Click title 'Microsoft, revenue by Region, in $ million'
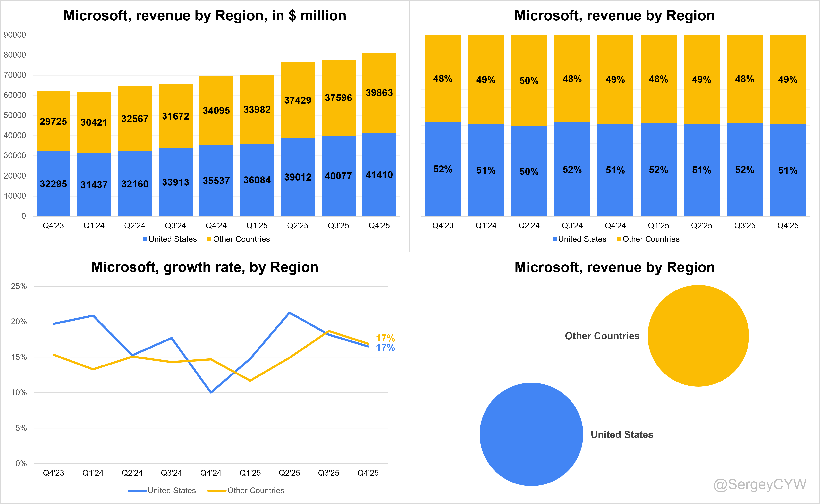The width and height of the screenshot is (820, 504). pyautogui.click(x=205, y=16)
